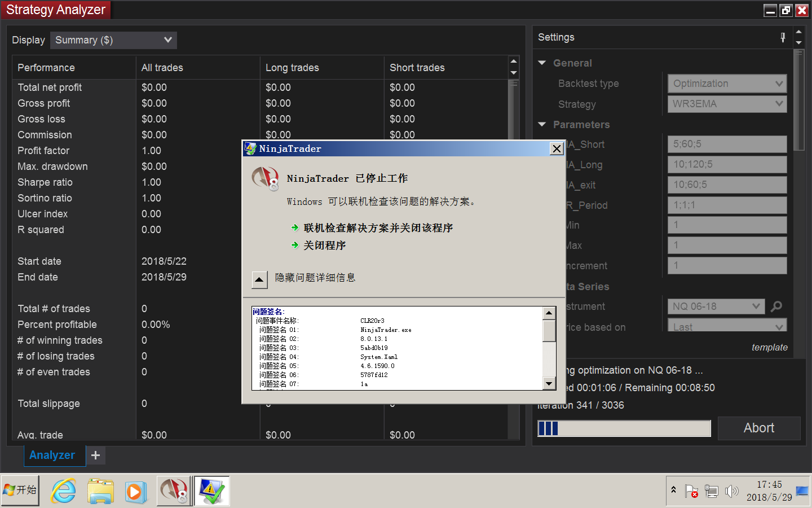This screenshot has height=508, width=812.
Task: Open the Backtest type Optimization dropdown
Action: tap(727, 84)
